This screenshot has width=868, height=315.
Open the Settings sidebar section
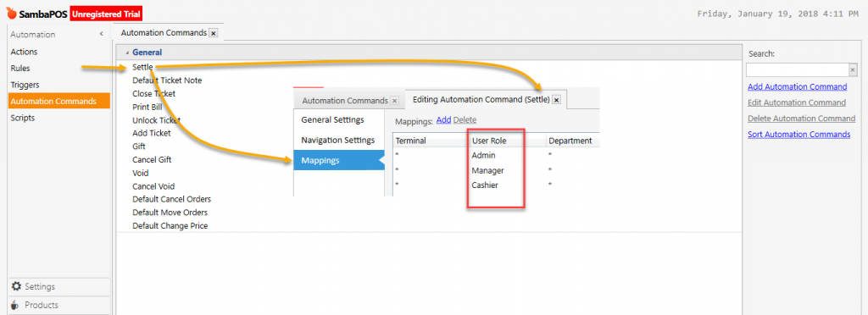59,286
